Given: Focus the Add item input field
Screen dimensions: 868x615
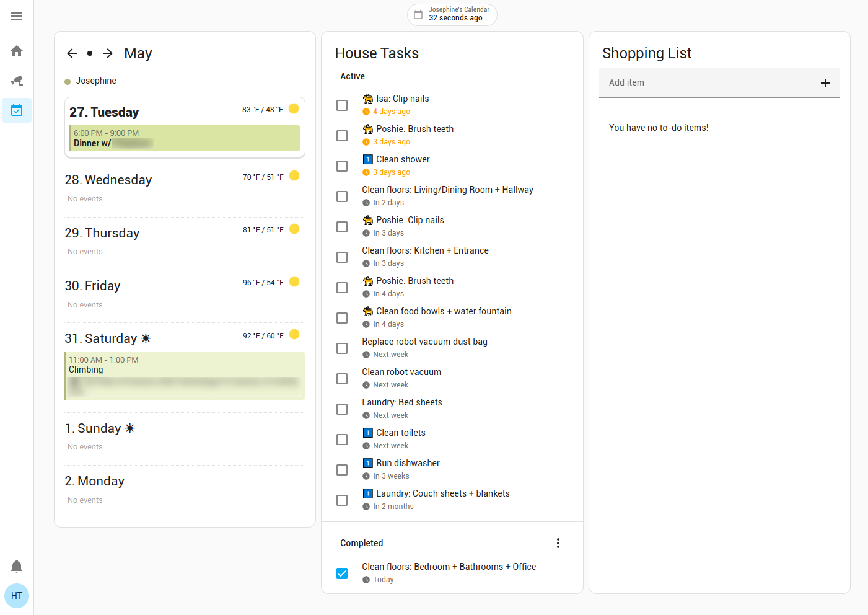Looking at the screenshot, I should coord(706,82).
